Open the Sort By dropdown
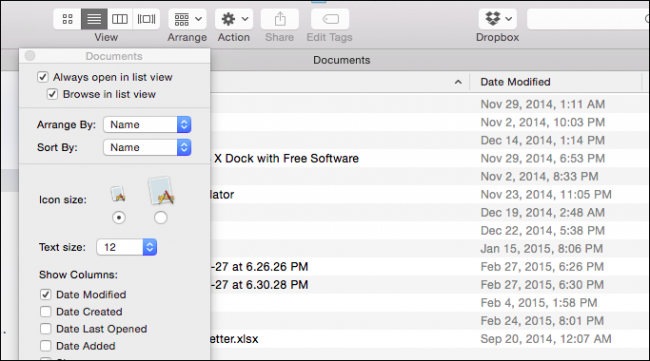The image size is (650, 361). pyautogui.click(x=147, y=147)
